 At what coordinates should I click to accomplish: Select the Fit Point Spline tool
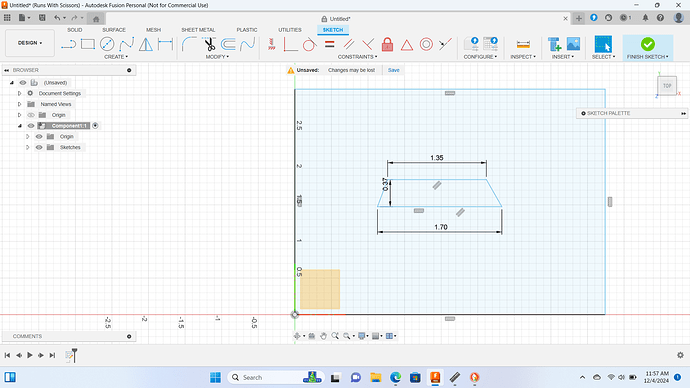point(126,44)
